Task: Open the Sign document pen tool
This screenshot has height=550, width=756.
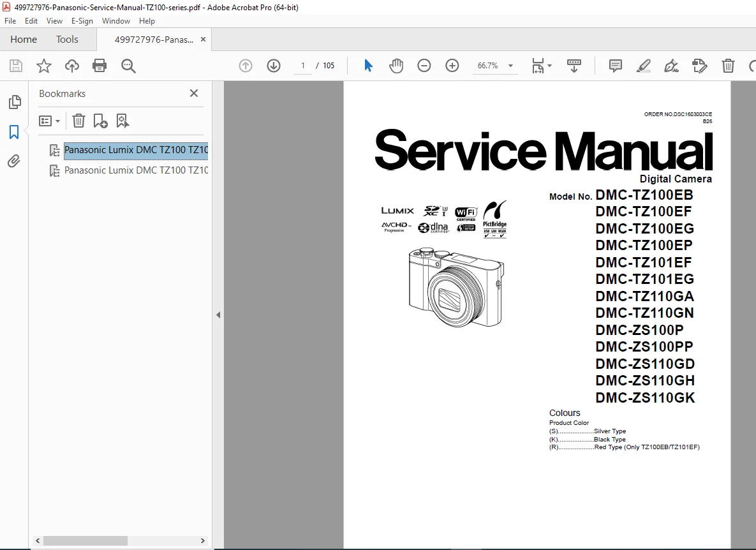Action: click(672, 66)
